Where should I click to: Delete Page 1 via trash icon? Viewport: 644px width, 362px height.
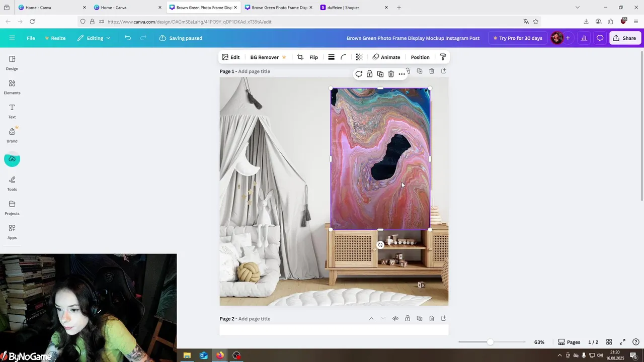[x=432, y=71]
